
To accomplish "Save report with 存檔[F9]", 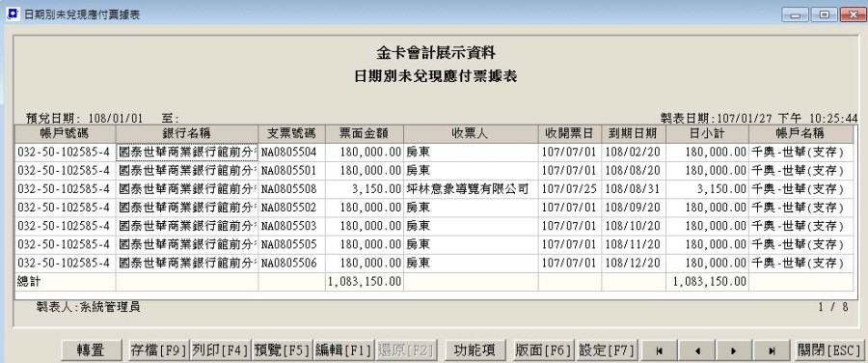I will (159, 350).
